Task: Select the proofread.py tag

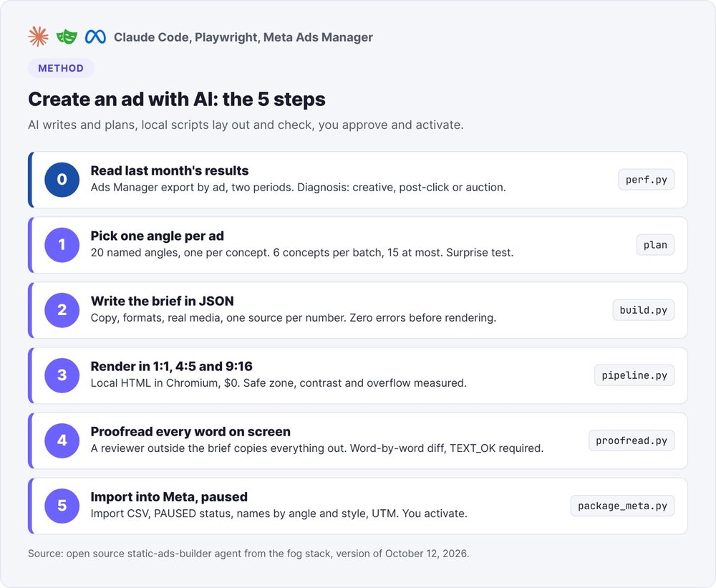Action: [632, 440]
